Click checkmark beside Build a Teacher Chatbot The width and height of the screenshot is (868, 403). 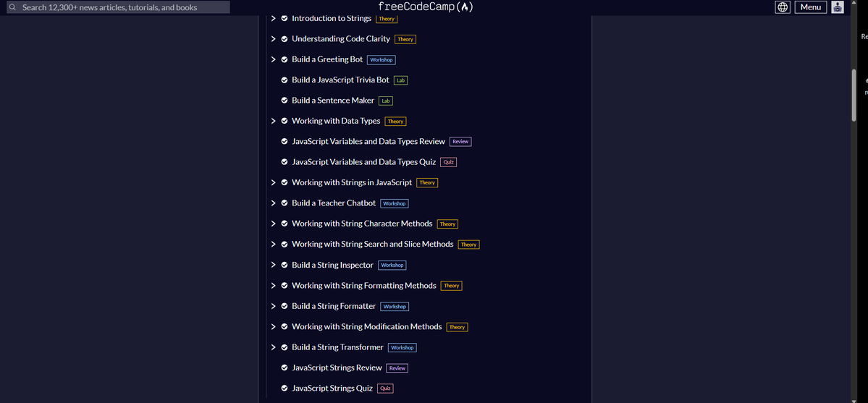pos(285,203)
